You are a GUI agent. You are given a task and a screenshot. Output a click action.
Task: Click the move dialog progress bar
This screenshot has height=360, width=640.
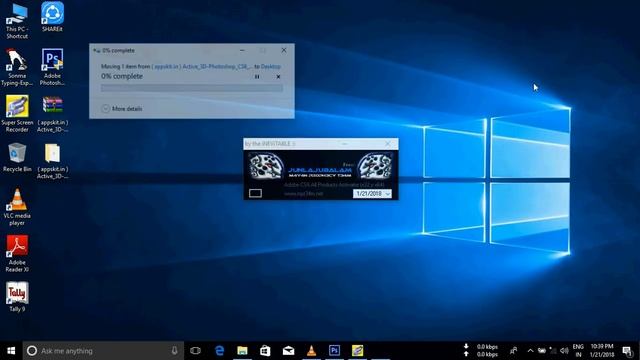[192, 88]
